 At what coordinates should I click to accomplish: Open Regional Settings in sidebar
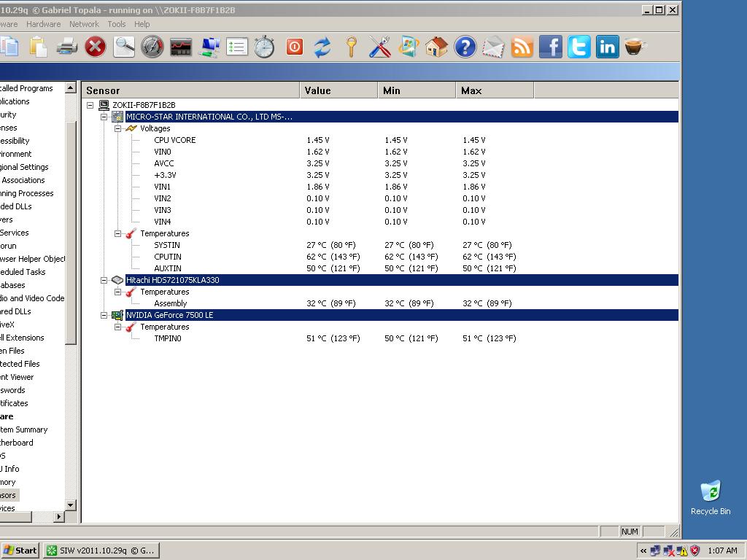(24, 167)
